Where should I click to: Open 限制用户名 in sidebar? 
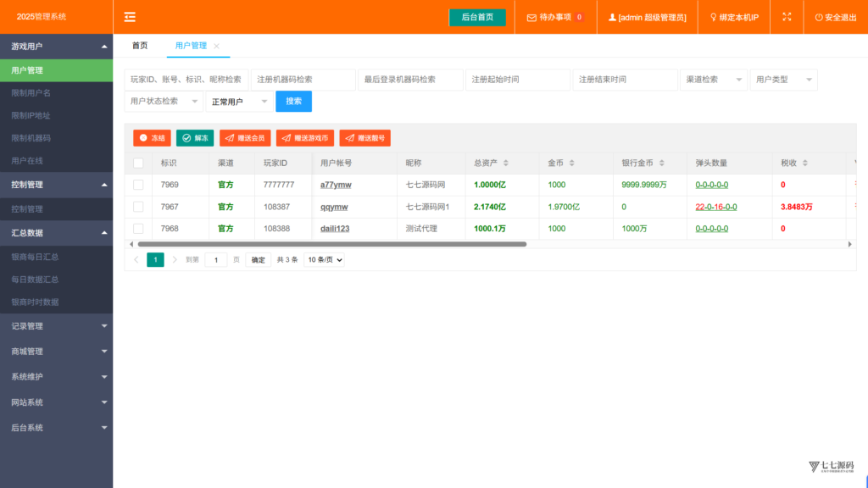[x=57, y=93]
